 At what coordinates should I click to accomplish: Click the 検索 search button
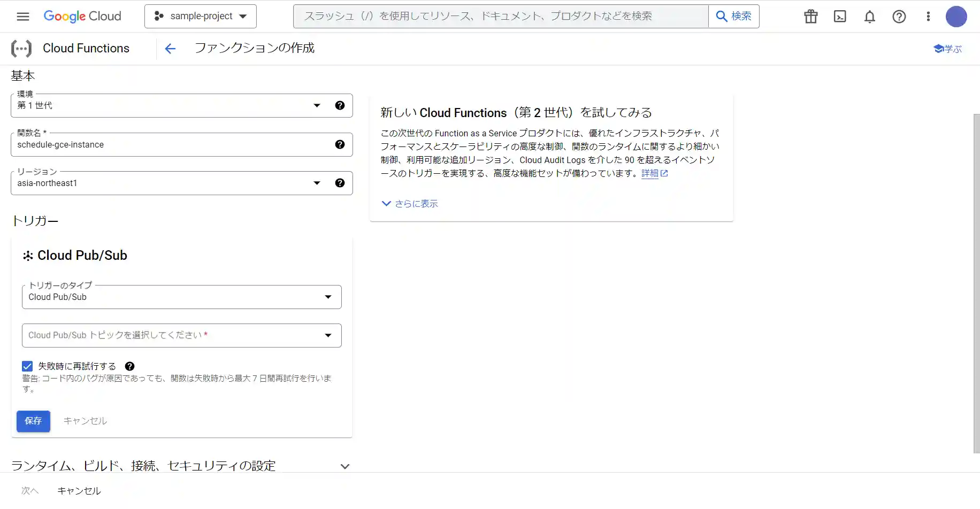pyautogui.click(x=734, y=16)
